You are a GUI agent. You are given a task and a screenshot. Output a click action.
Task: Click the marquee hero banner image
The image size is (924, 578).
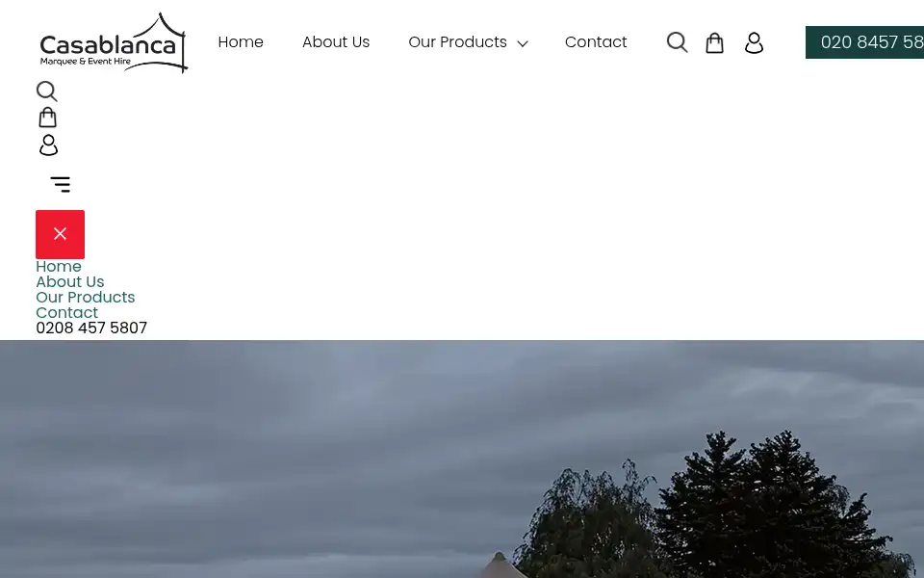[462, 459]
